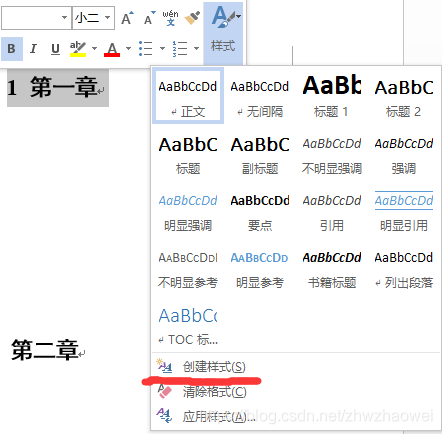Open numbered list style dropdown
Screen dimensions: 442x434
click(196, 49)
